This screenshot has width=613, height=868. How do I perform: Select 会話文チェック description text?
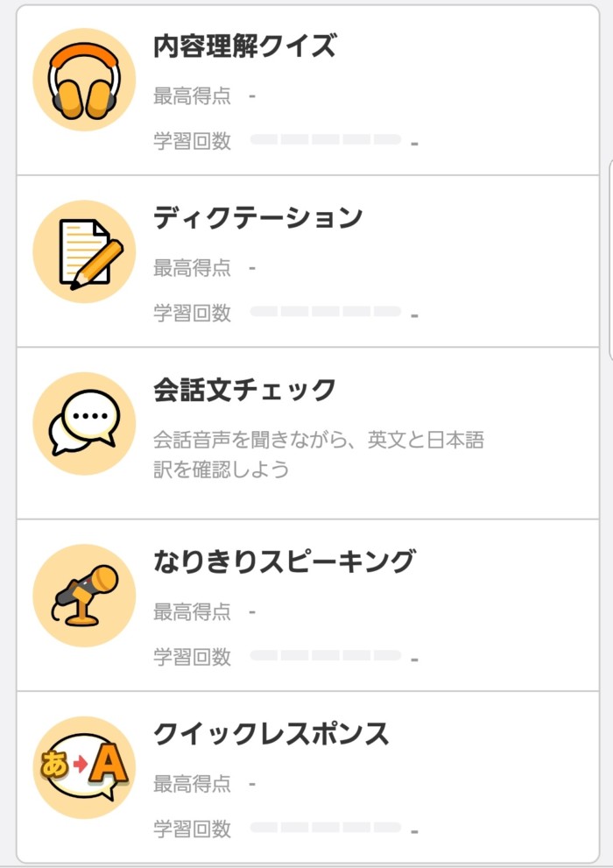[x=319, y=455]
